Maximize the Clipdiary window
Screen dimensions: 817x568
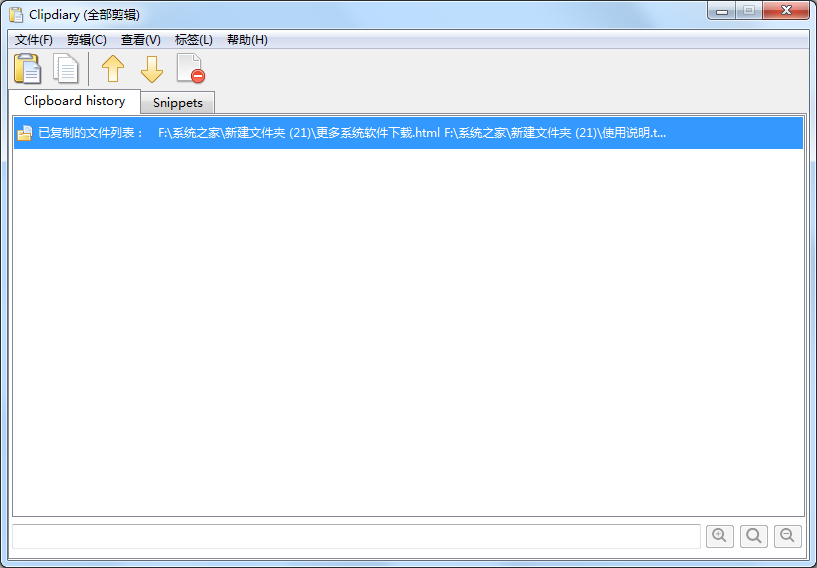(749, 11)
